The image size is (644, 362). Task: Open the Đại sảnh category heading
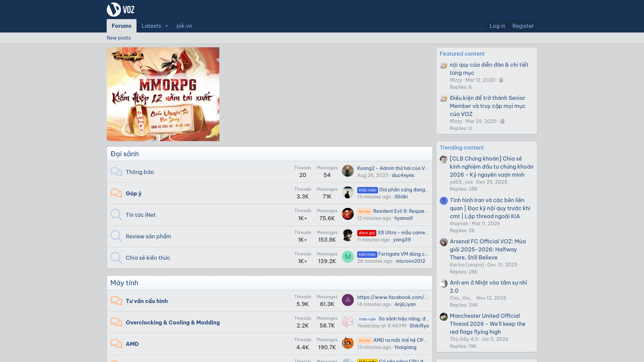(124, 154)
